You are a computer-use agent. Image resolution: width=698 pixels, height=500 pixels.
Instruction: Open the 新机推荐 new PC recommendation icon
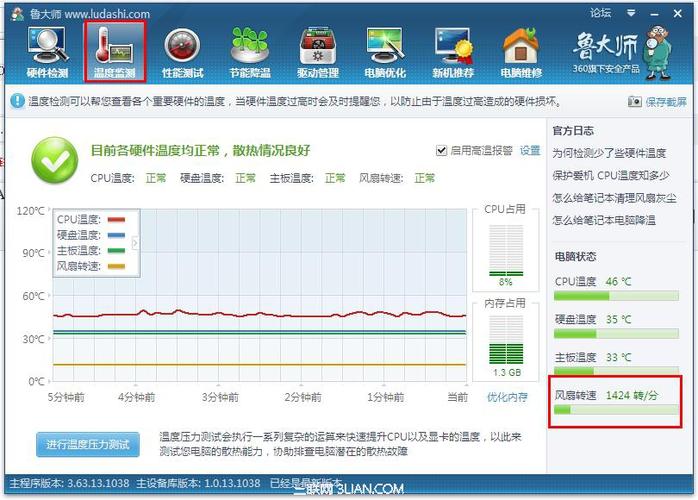tap(453, 52)
